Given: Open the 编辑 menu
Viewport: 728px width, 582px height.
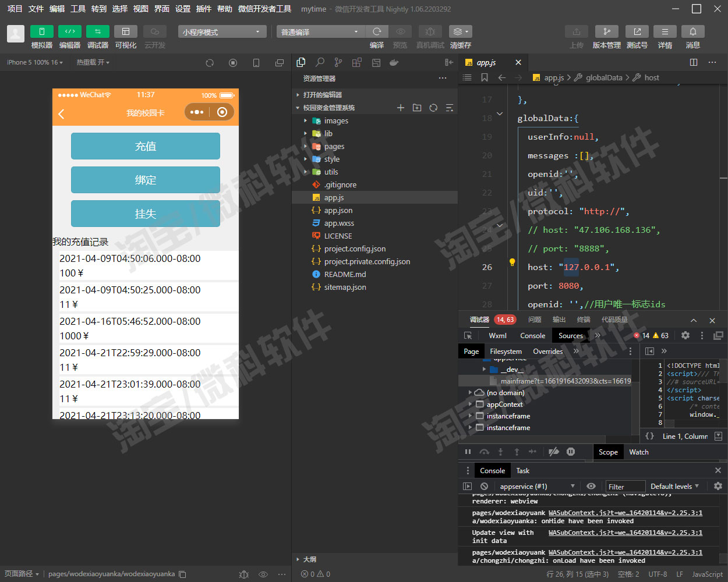Looking at the screenshot, I should [x=57, y=9].
